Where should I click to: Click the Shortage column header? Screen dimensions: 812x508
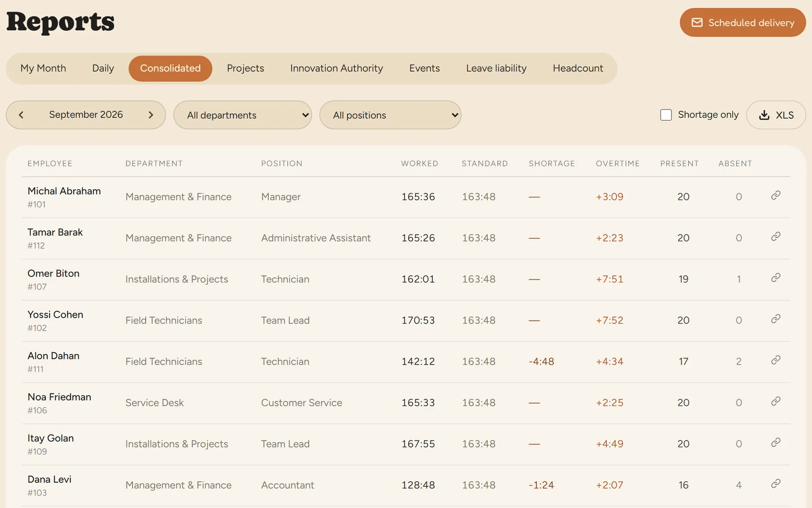point(552,164)
